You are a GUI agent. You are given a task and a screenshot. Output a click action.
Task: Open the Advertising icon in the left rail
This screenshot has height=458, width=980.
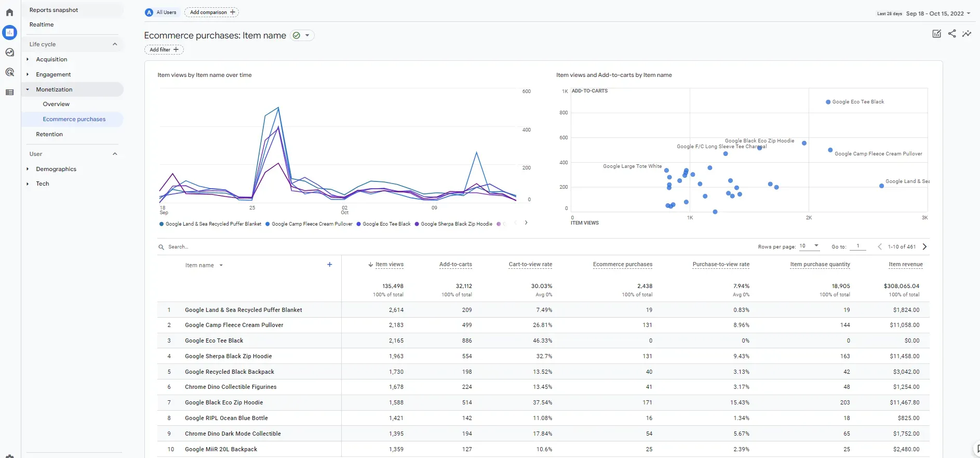[9, 72]
